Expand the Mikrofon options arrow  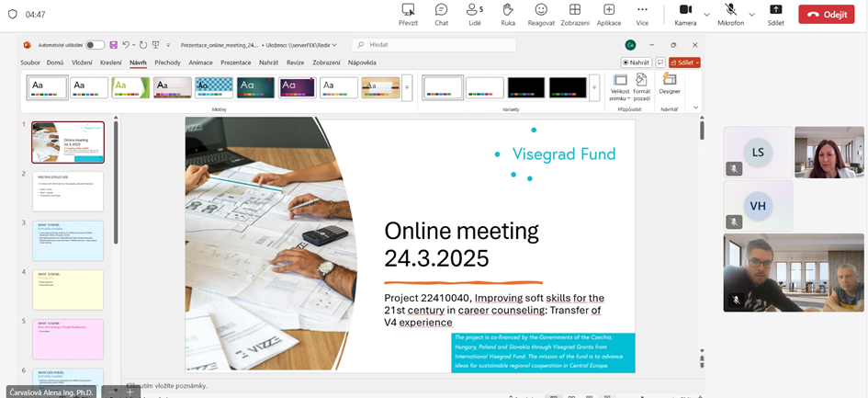(x=751, y=15)
